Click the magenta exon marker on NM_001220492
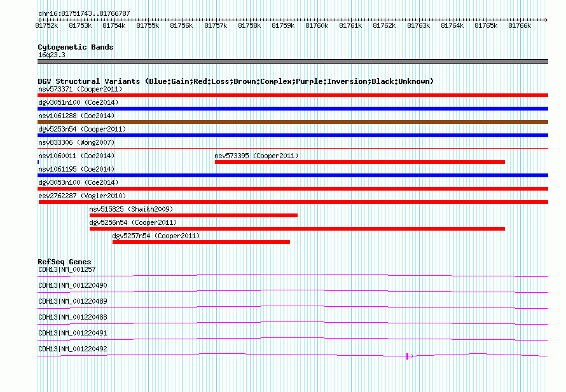 point(408,356)
